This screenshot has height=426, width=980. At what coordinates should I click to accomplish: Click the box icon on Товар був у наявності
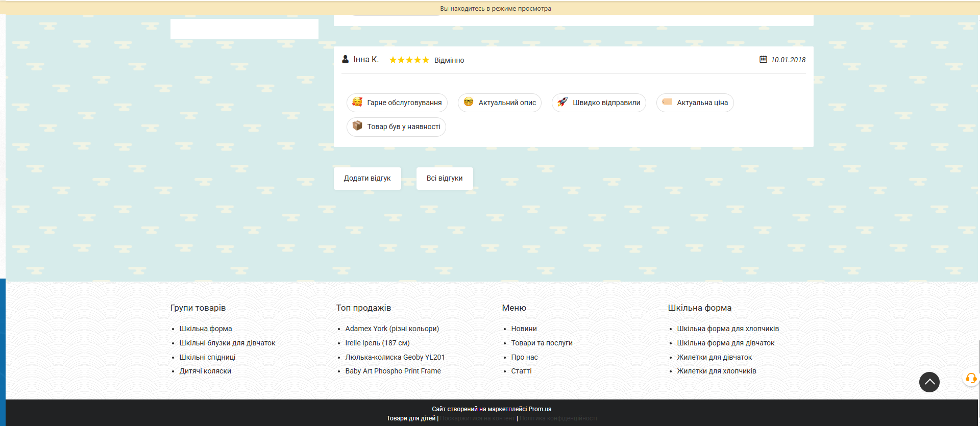[x=357, y=126]
